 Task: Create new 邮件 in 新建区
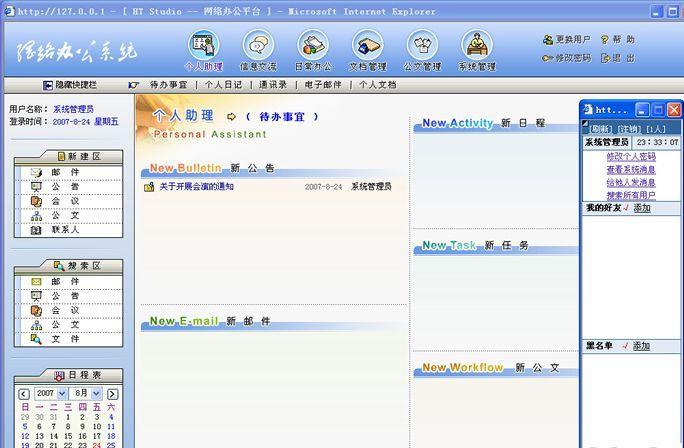pyautogui.click(x=66, y=173)
